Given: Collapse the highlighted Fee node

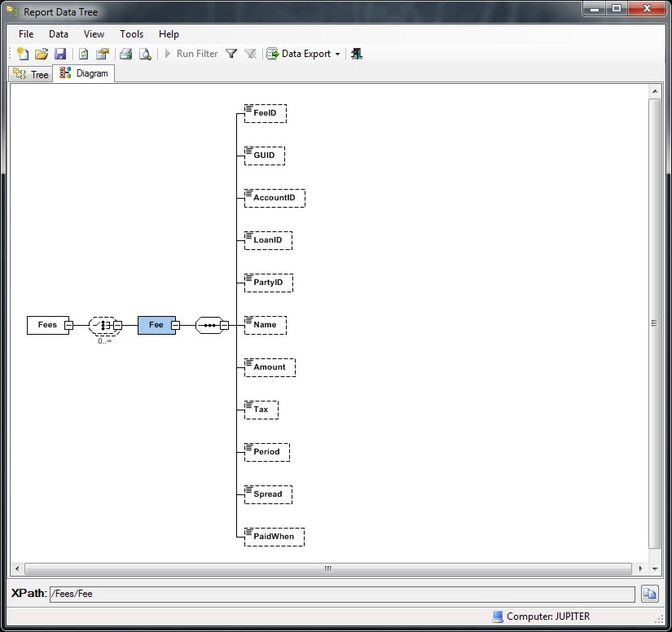Looking at the screenshot, I should [x=175, y=325].
